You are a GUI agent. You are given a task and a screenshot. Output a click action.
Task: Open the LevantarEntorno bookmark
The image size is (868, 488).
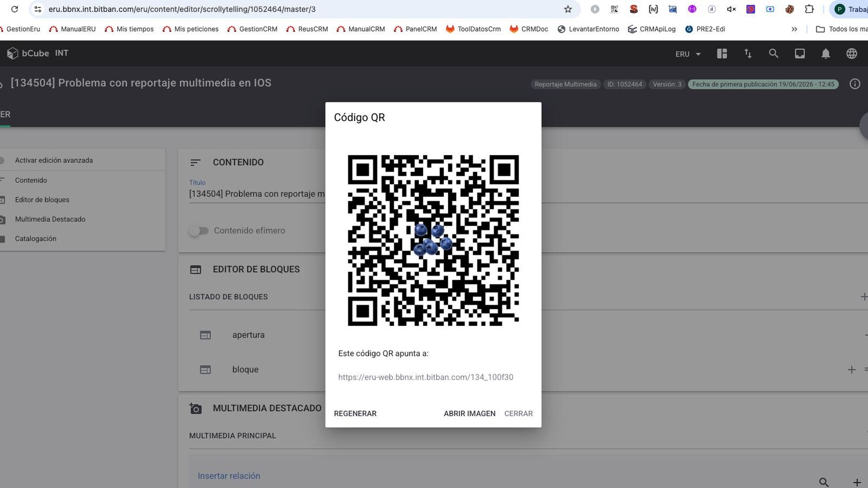588,29
